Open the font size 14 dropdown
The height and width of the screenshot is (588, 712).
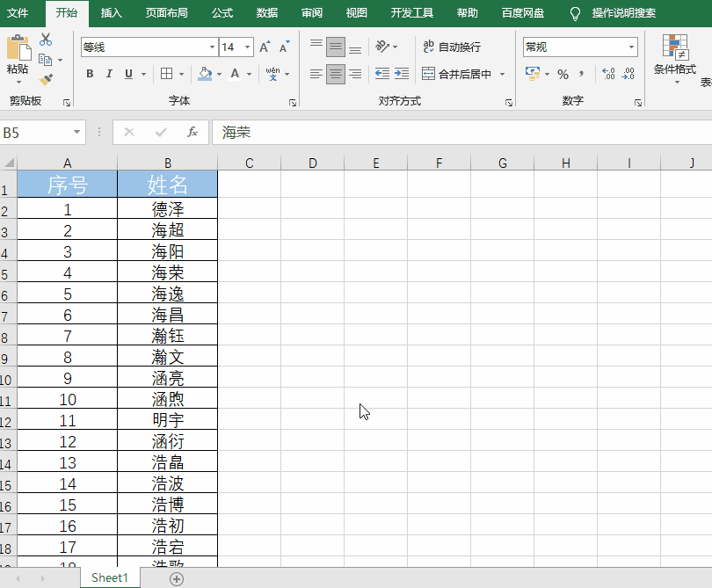coord(248,47)
